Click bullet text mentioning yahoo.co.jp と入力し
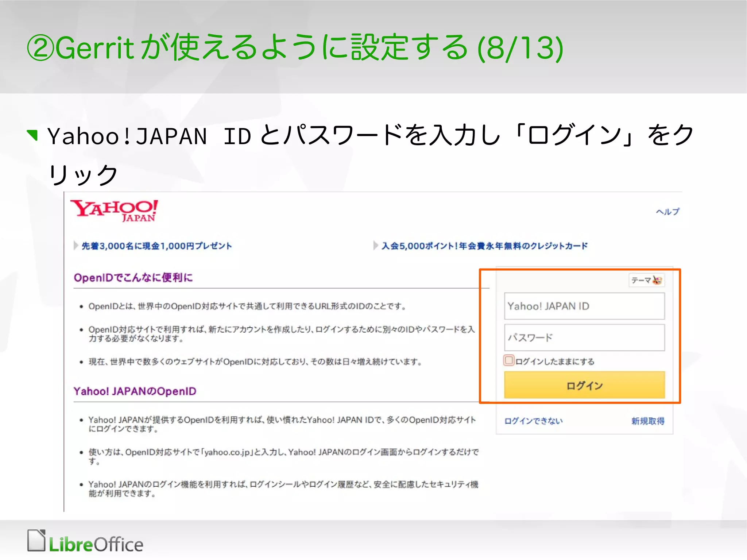Screen dimensions: 747x560 click(283, 456)
